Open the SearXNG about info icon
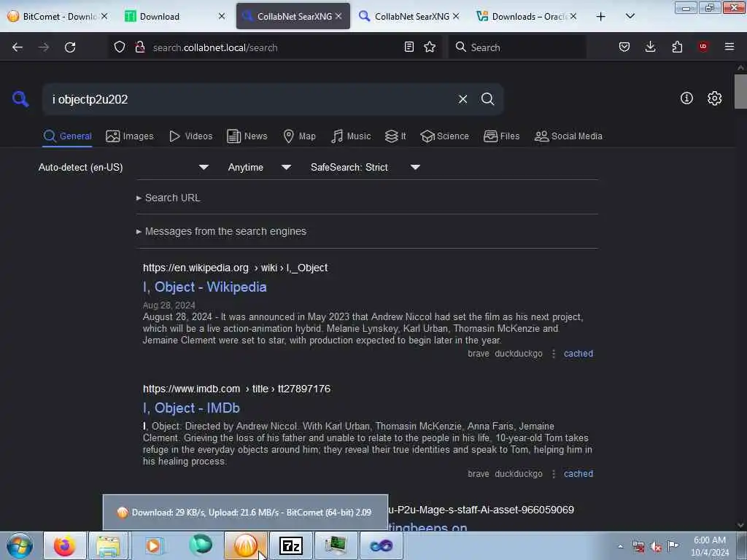Image resolution: width=747 pixels, height=560 pixels. pyautogui.click(x=686, y=98)
